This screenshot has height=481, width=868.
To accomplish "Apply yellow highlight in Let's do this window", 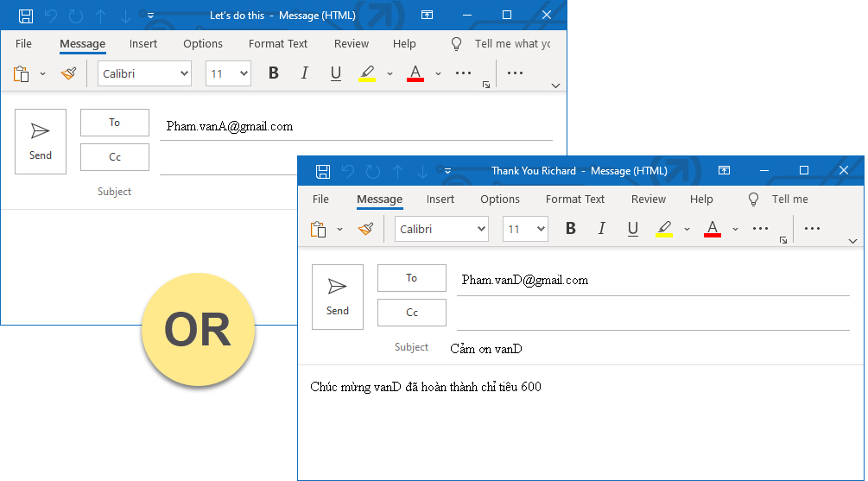I will [367, 73].
